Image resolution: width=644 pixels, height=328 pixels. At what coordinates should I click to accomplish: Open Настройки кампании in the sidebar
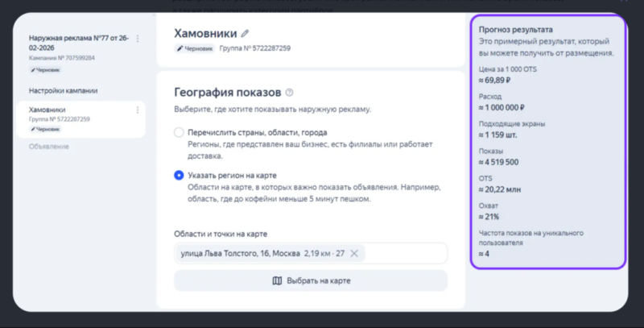point(63,91)
